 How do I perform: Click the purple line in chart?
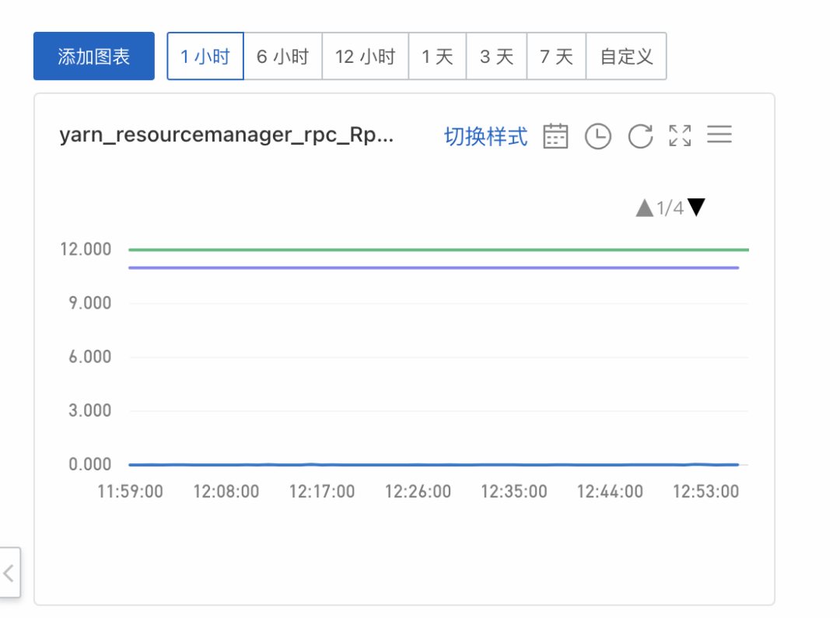click(436, 267)
